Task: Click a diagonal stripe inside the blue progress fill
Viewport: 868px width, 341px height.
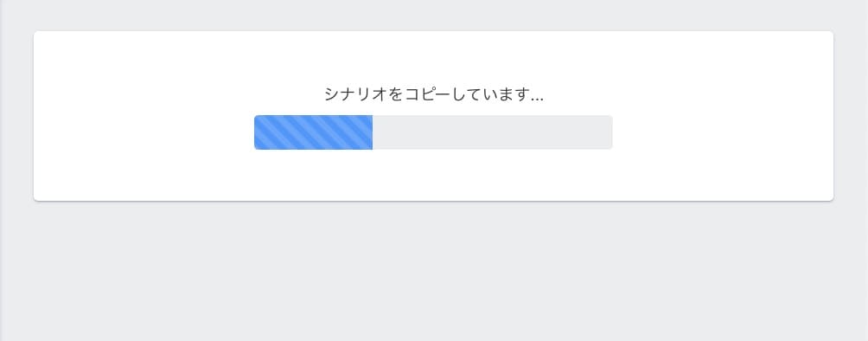Action: click(x=313, y=132)
